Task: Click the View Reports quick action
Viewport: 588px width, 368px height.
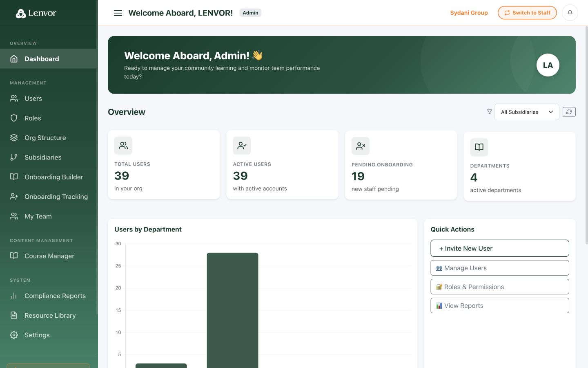Action: click(x=499, y=305)
